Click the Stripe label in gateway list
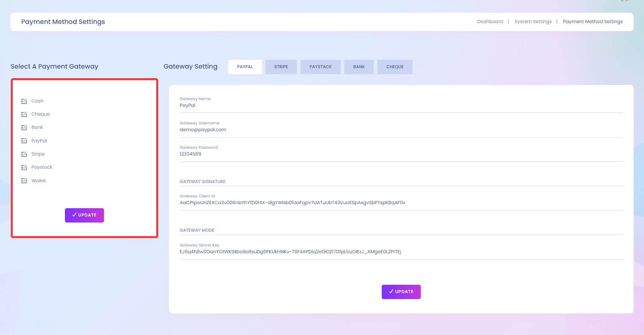The image size is (644, 335). [38, 154]
